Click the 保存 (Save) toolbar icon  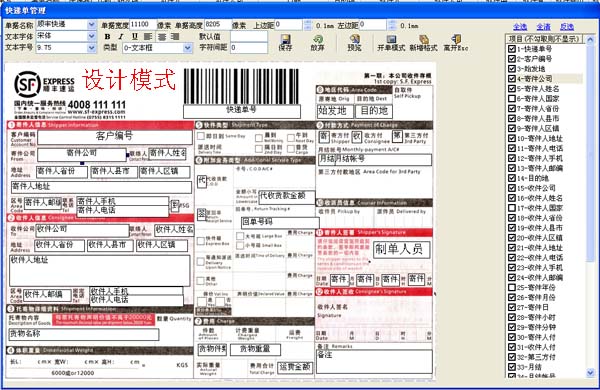pyautogui.click(x=285, y=39)
